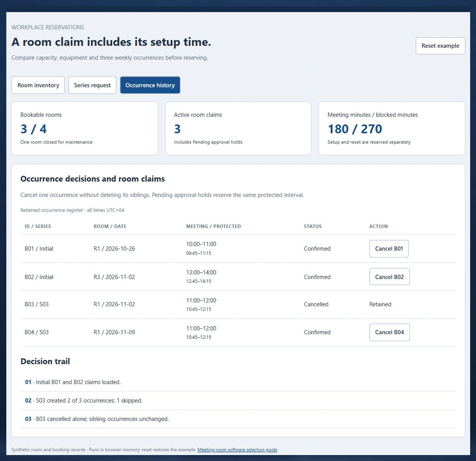
Task: Open Meeting room software selection guide link
Action: point(237,449)
